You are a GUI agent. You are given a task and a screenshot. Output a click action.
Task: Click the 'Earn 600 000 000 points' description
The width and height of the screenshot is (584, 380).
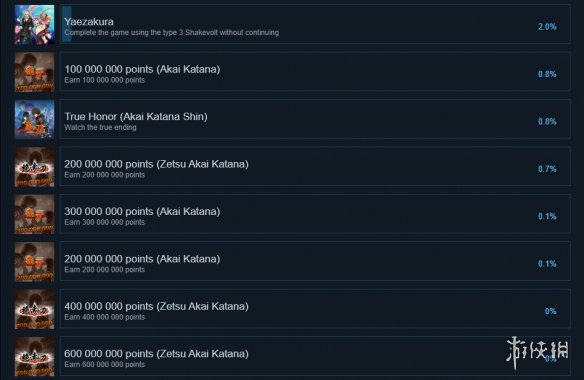(105, 364)
